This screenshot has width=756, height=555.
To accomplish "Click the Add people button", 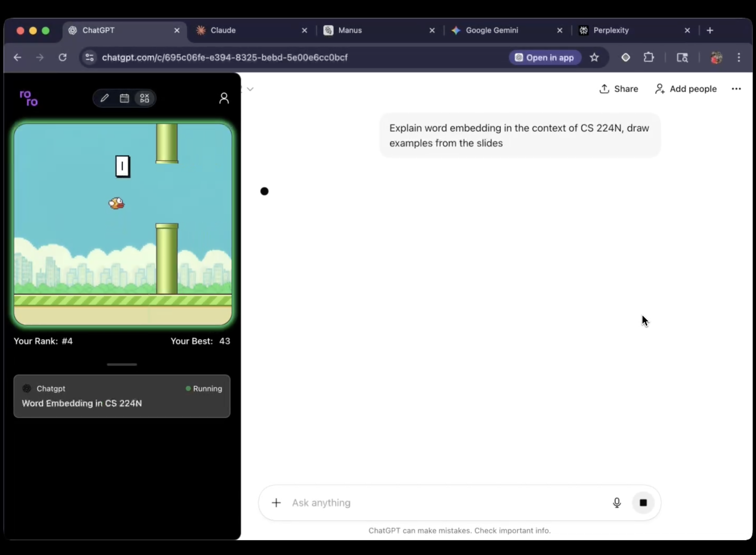I will 686,89.
